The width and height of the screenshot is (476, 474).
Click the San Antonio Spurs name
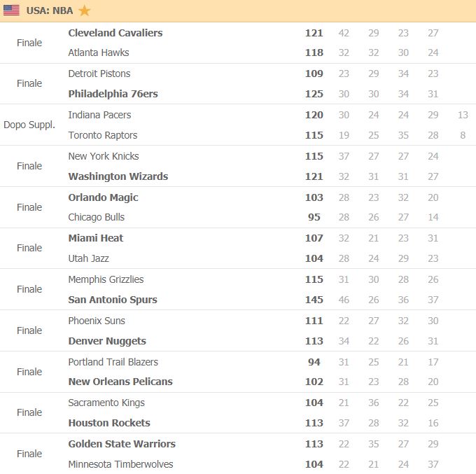point(113,300)
